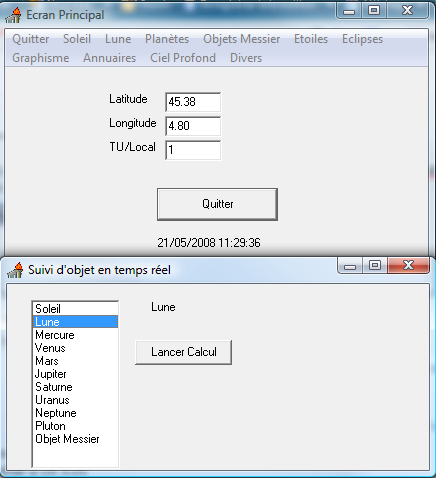Open the Soleil menu
Viewport: 436px width, 478px height.
click(77, 39)
